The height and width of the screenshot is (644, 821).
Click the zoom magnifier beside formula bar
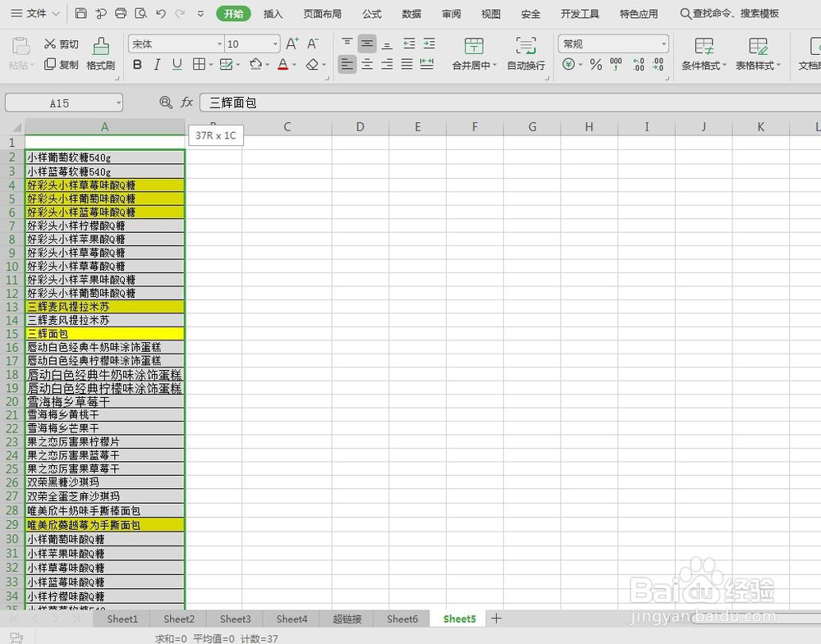(166, 103)
